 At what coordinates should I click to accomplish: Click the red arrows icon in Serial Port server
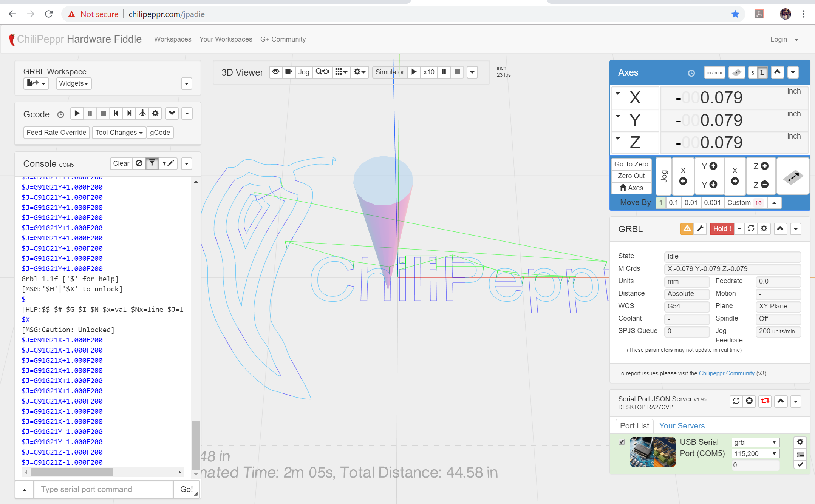tap(765, 401)
